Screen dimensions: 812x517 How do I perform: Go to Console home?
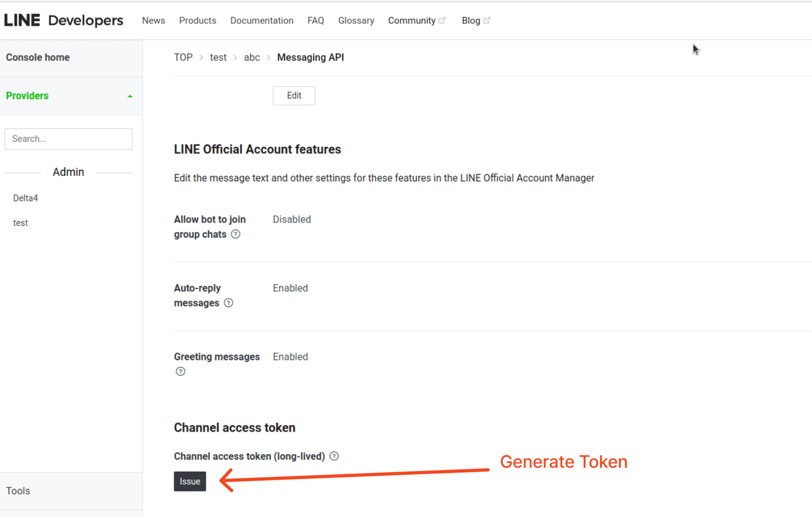click(x=37, y=57)
